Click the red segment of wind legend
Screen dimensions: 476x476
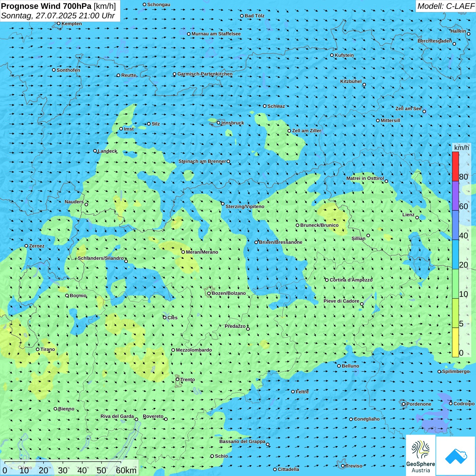(x=455, y=166)
